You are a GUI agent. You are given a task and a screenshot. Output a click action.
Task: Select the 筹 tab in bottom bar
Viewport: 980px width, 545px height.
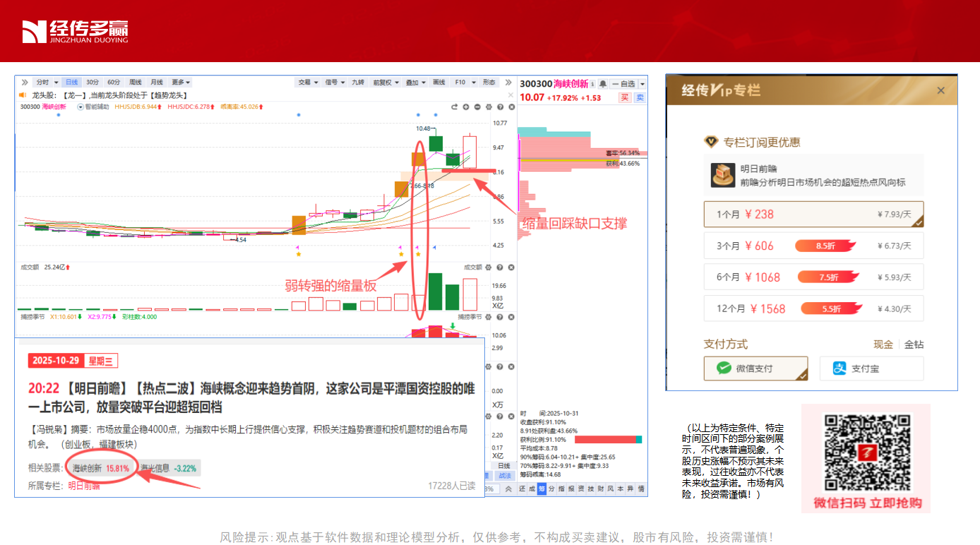542,489
